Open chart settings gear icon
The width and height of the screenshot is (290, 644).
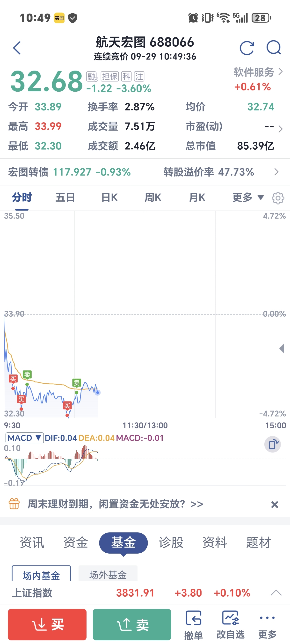(278, 198)
